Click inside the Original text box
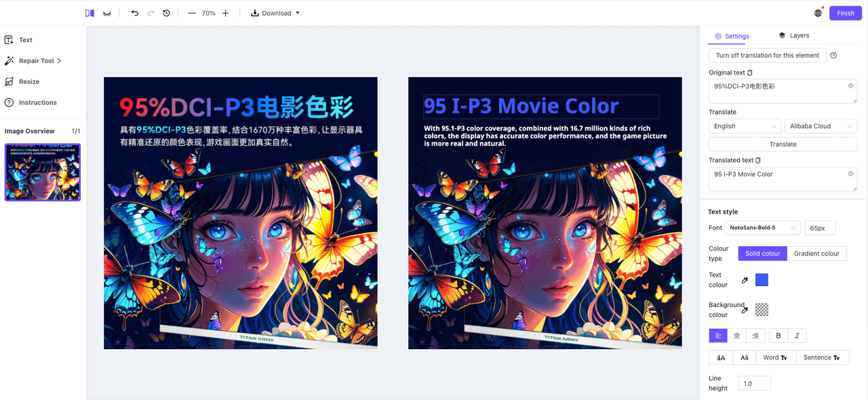 click(x=783, y=91)
